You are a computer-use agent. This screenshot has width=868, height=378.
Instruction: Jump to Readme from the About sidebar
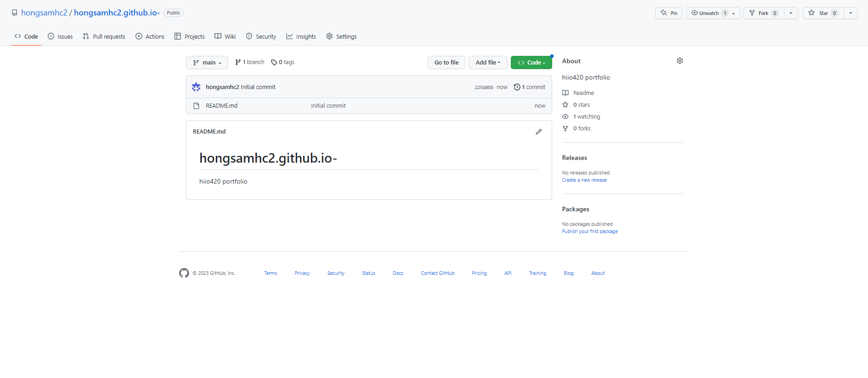pyautogui.click(x=578, y=93)
